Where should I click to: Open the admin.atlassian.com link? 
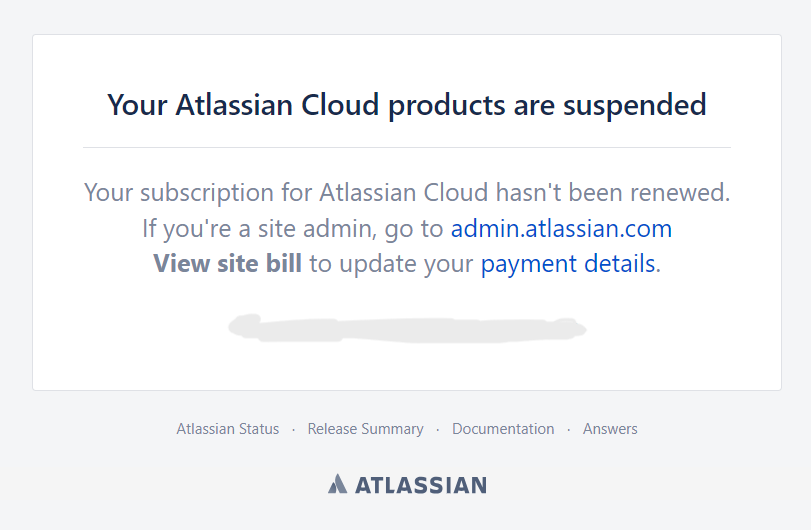pos(561,229)
